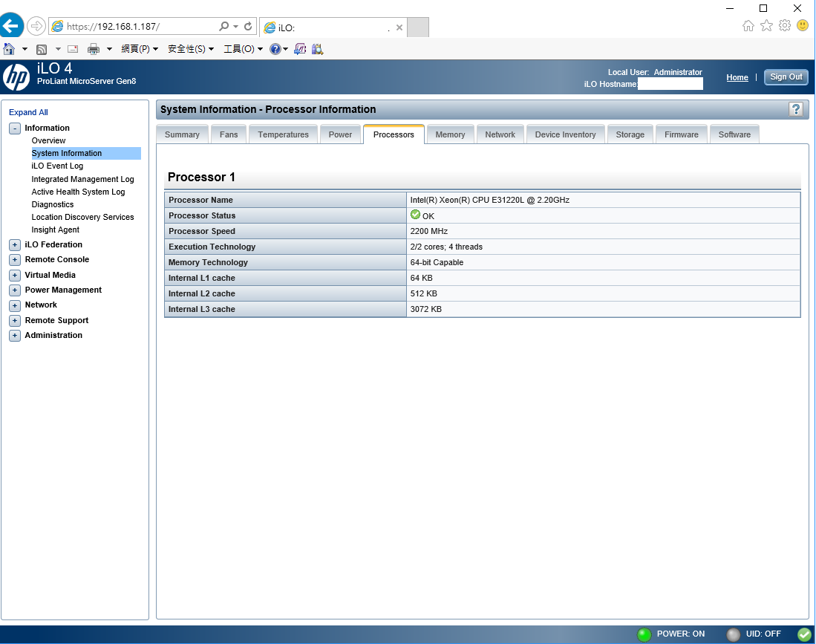Click the browser Home icon at top right
The image size is (816, 644).
click(748, 25)
